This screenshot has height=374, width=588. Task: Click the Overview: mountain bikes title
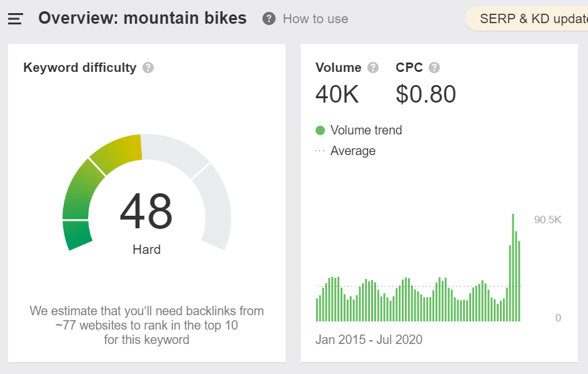(x=142, y=19)
